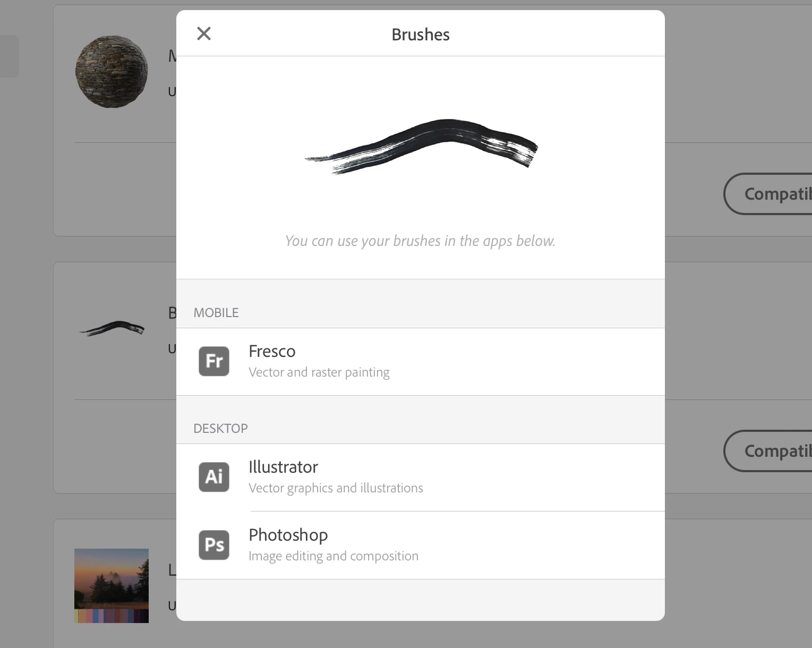Click the small brush stroke thumbnail behind dialog
812x648 pixels.
click(x=112, y=328)
